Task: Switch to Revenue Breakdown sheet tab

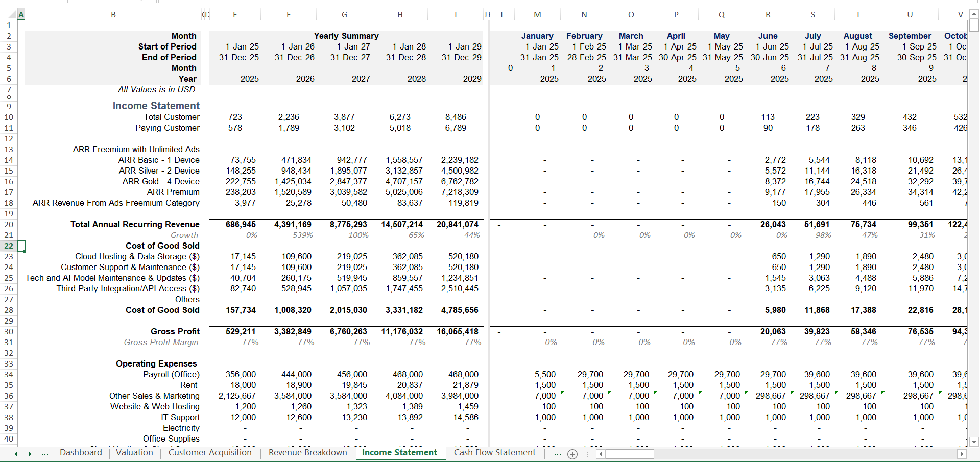Action: tap(307, 453)
